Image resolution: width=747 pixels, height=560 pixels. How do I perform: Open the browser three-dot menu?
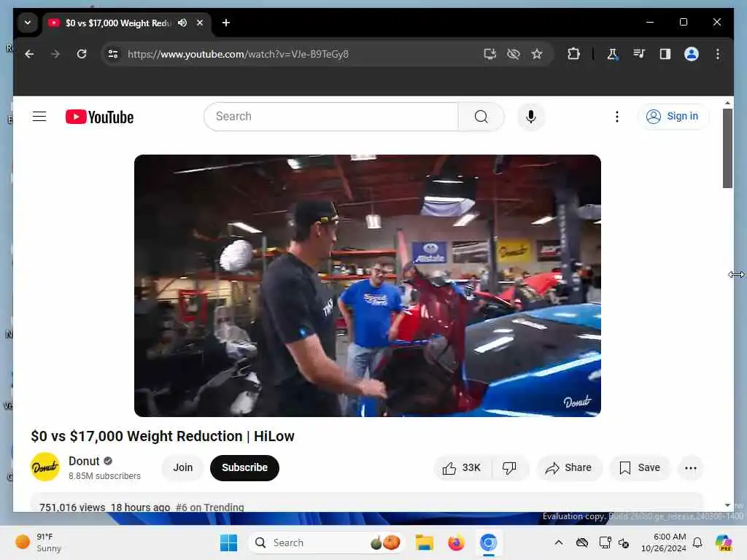coord(718,54)
